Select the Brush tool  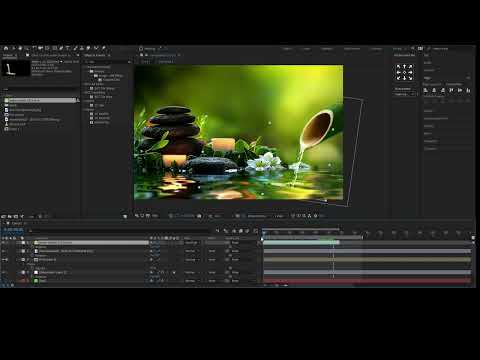coord(75,48)
